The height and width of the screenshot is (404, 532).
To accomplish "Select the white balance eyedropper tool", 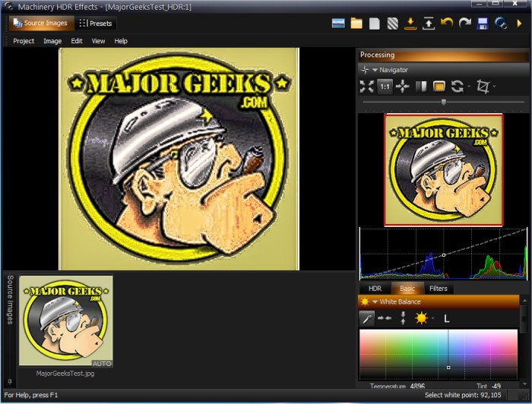I will click(x=366, y=318).
